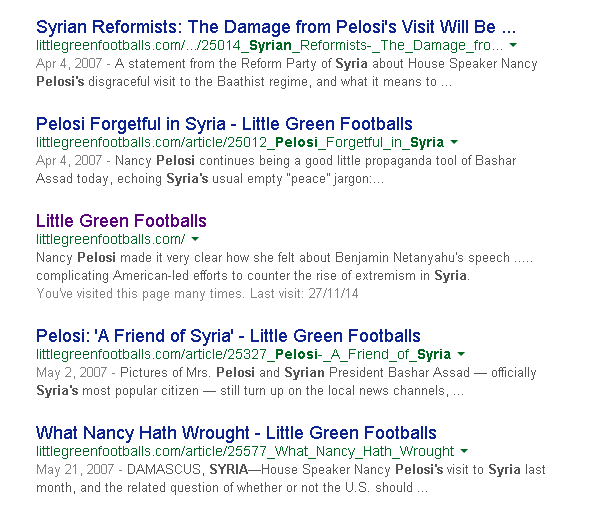Click the green 25014_Syrian_Reformists URL text

[269, 46]
